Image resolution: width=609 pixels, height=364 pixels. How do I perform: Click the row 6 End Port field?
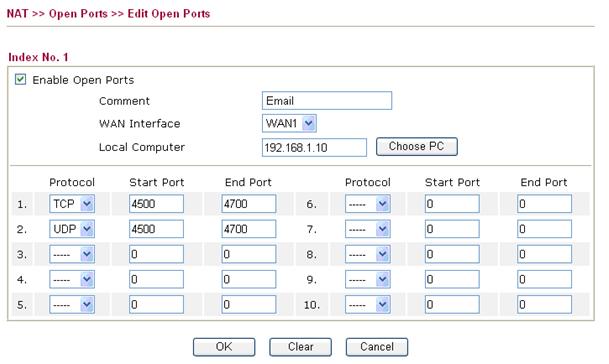(x=545, y=204)
